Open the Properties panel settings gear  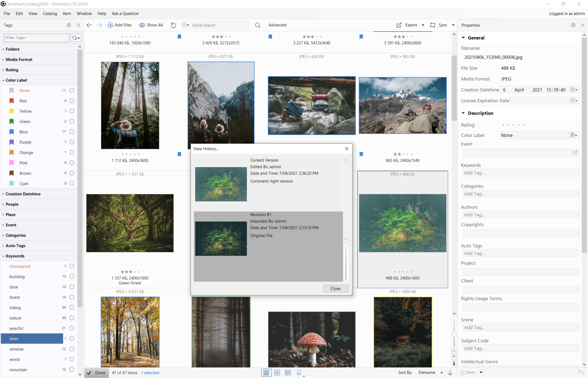click(x=573, y=25)
